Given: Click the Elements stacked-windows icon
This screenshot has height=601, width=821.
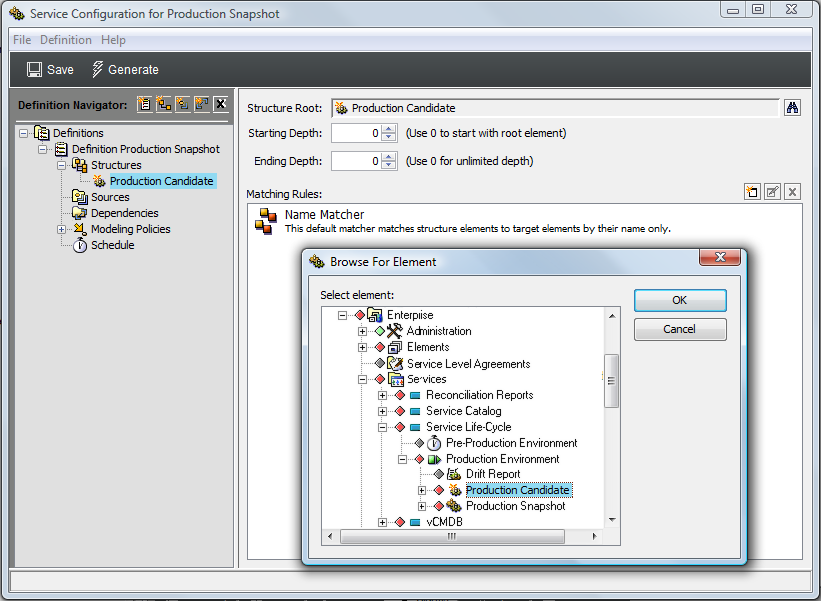Looking at the screenshot, I should 396,347.
